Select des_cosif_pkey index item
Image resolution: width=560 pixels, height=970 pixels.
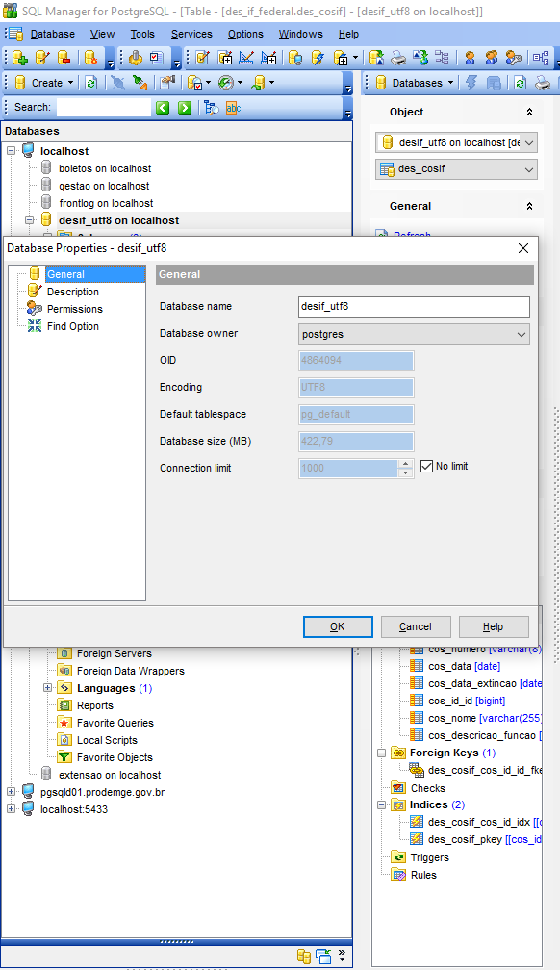click(485, 839)
